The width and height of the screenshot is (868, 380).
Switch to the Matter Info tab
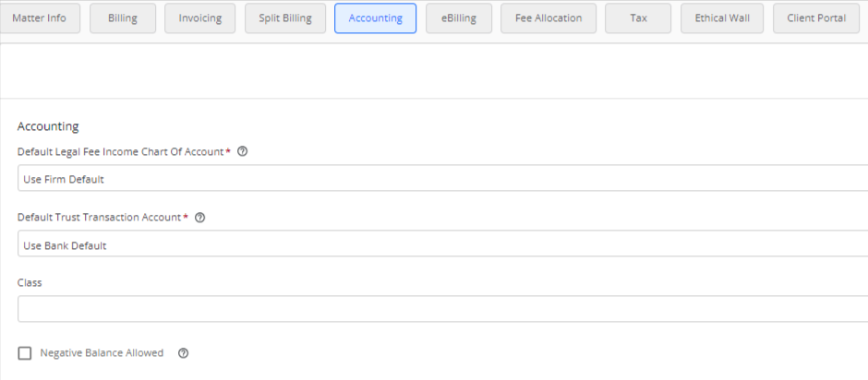click(x=40, y=18)
